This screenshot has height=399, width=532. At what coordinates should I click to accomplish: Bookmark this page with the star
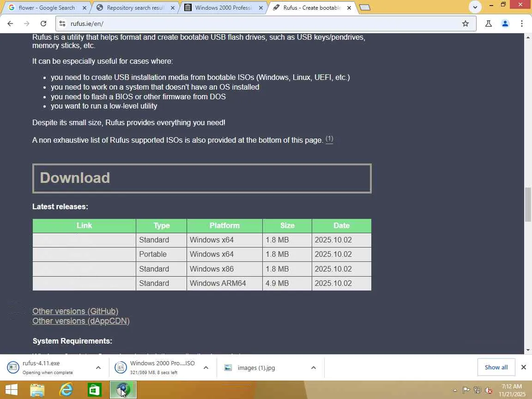465,24
